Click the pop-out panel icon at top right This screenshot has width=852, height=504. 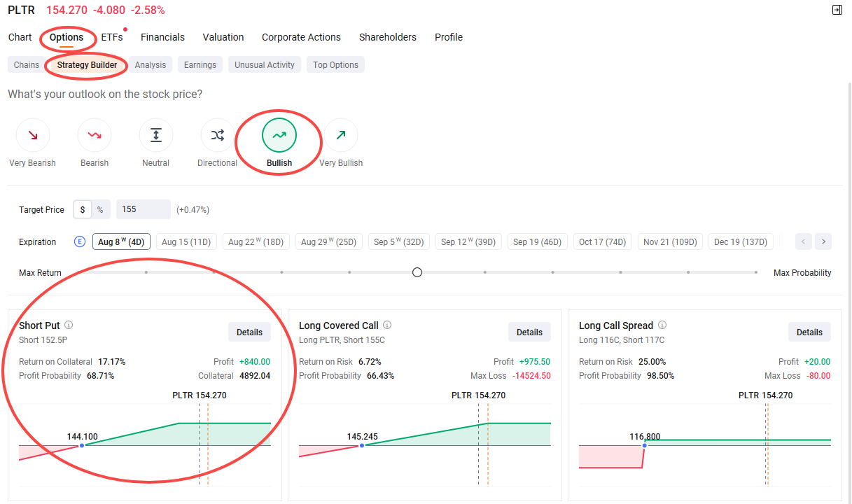[837, 10]
